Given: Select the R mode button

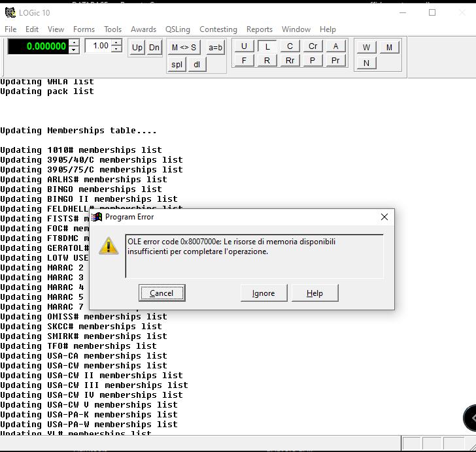Looking at the screenshot, I should tap(267, 60).
